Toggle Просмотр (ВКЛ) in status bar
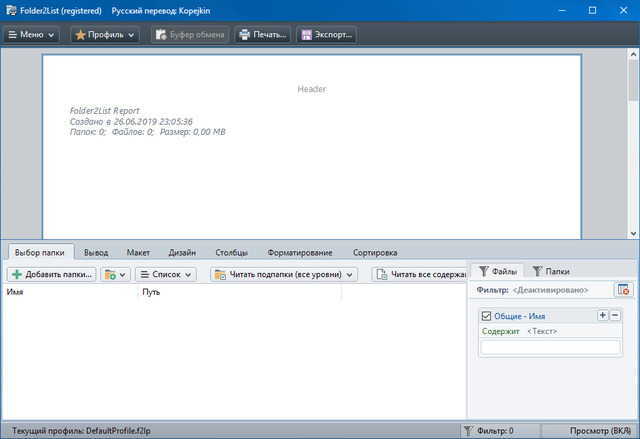Screen dimensions: 640x439 pyautogui.click(x=600, y=430)
